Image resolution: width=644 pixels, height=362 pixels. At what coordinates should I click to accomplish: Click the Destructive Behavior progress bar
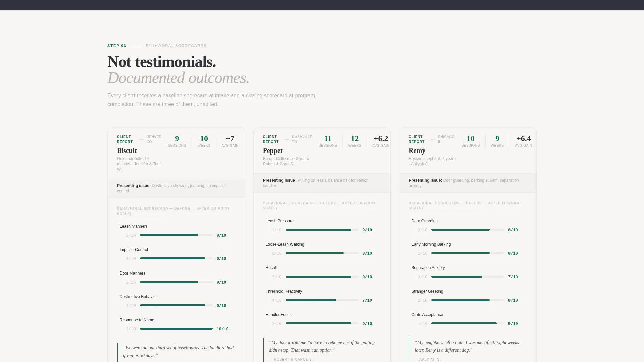[176, 305]
